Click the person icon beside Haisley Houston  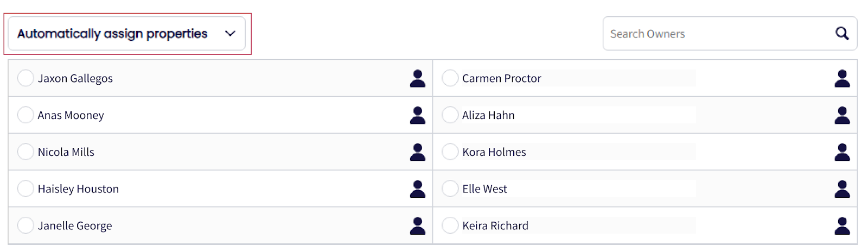[417, 189]
